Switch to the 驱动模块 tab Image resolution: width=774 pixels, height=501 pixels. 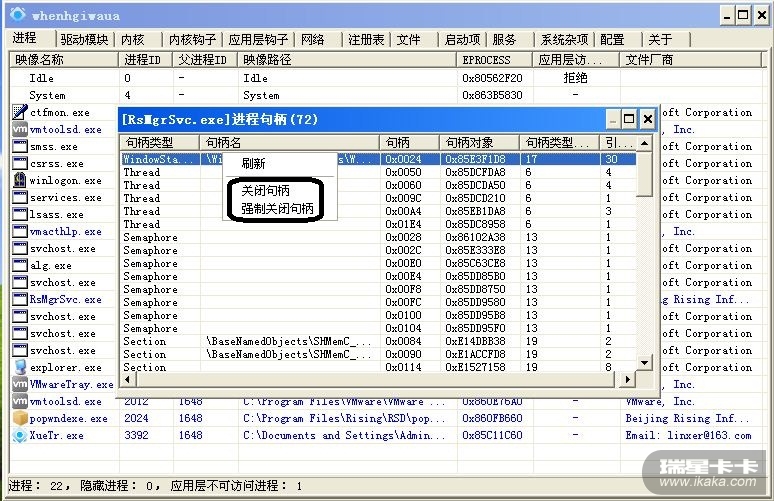click(84, 39)
